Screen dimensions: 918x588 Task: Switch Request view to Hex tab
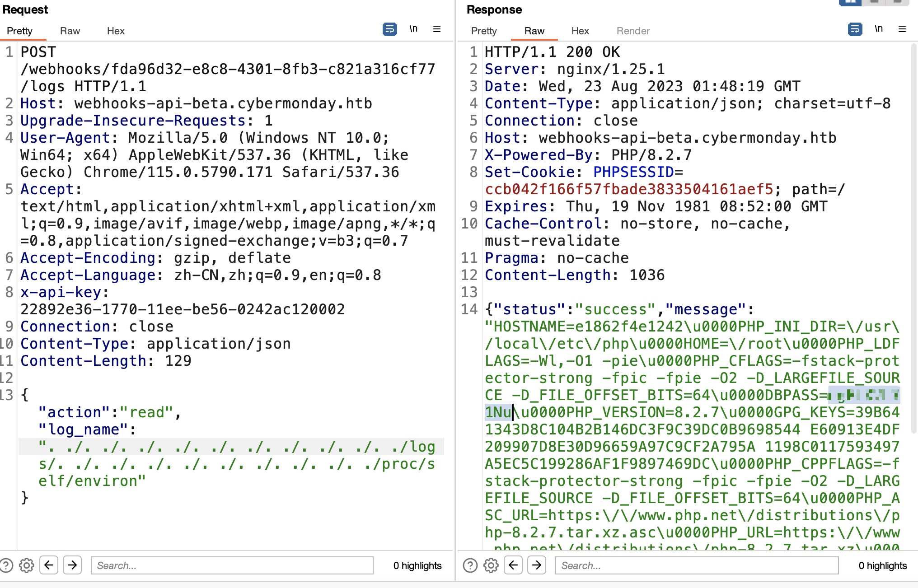116,31
